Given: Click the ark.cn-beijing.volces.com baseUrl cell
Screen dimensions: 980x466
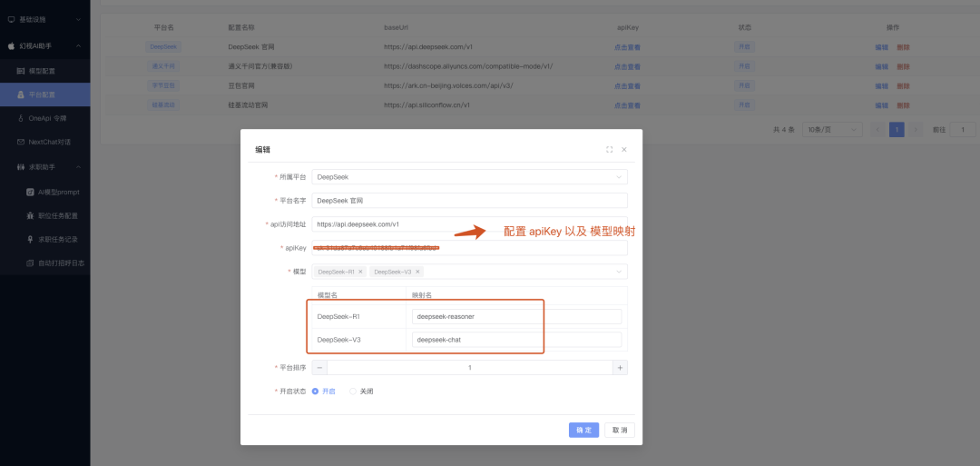Looking at the screenshot, I should (448, 85).
